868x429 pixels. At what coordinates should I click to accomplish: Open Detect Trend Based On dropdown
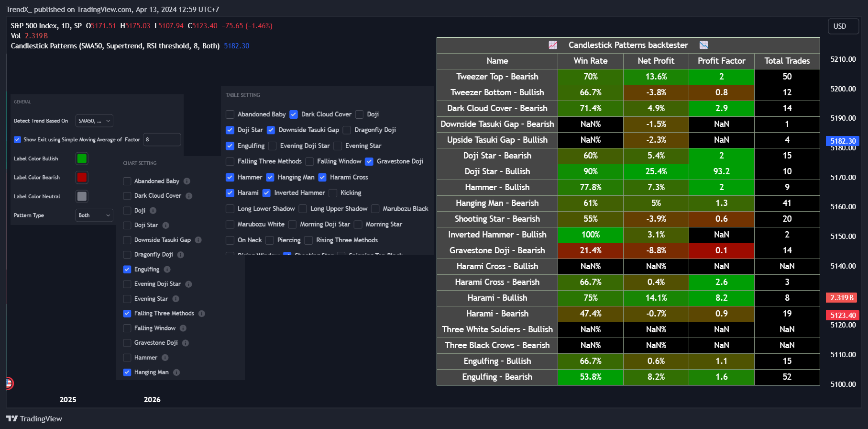point(94,121)
